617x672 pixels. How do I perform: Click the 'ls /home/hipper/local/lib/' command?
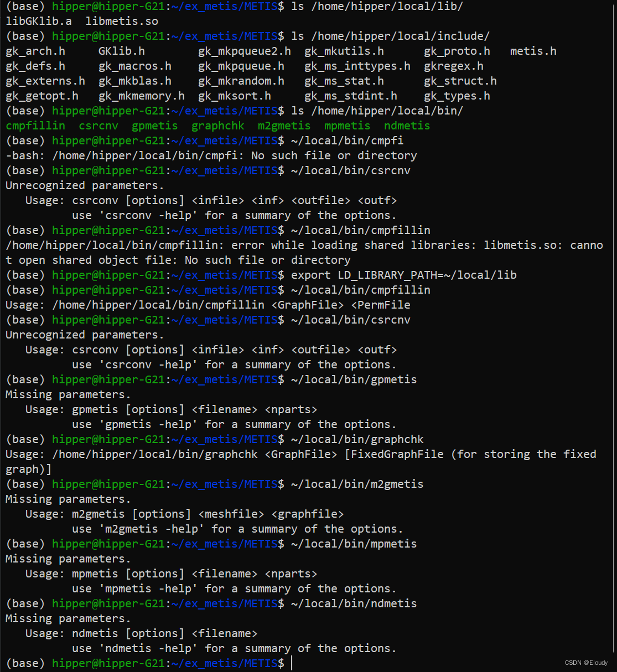click(x=377, y=6)
